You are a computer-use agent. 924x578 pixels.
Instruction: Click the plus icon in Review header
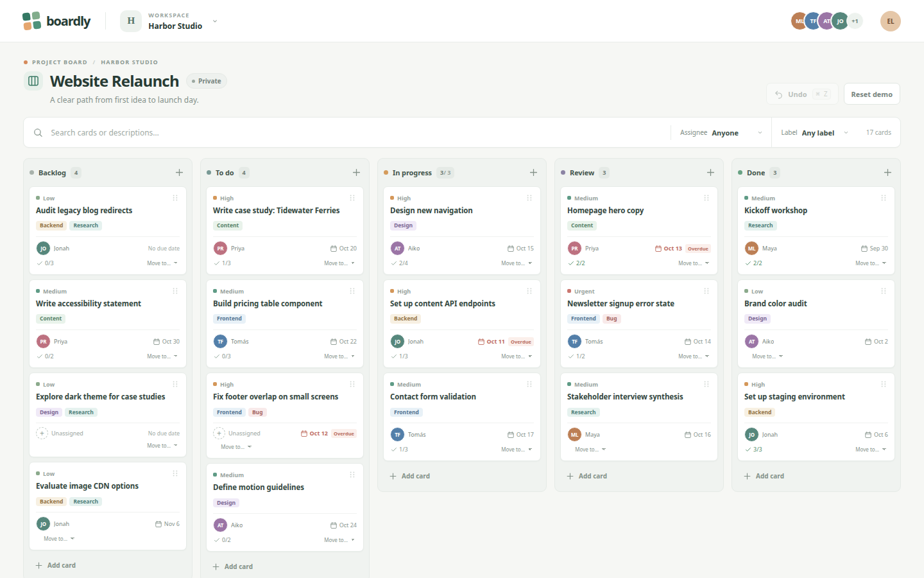(710, 173)
